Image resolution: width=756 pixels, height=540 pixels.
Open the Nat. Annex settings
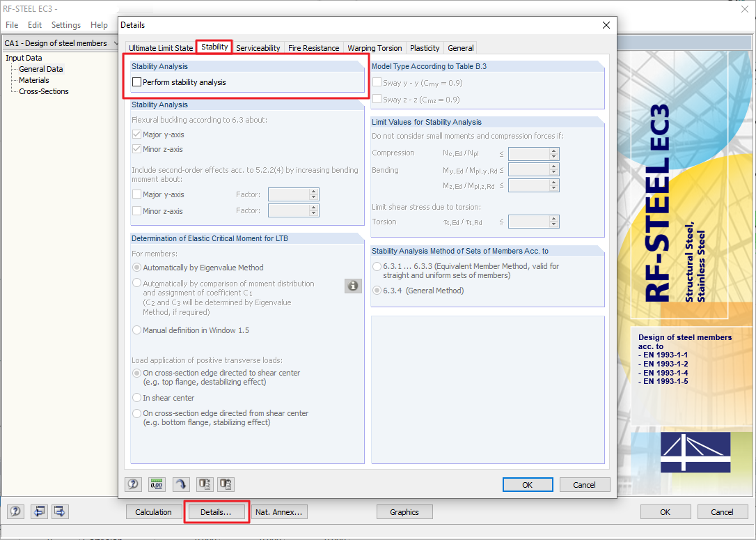[278, 511]
